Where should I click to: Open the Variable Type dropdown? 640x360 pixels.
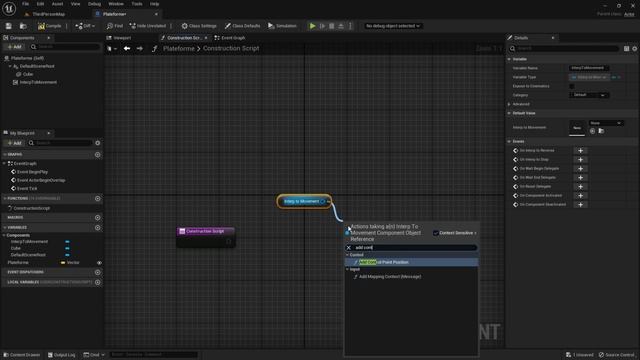pyautogui.click(x=589, y=77)
